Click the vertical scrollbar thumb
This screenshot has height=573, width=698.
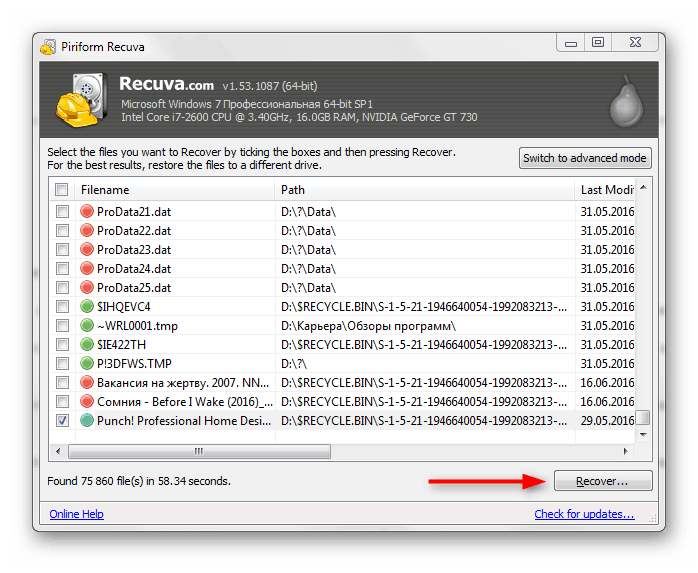coord(643,417)
